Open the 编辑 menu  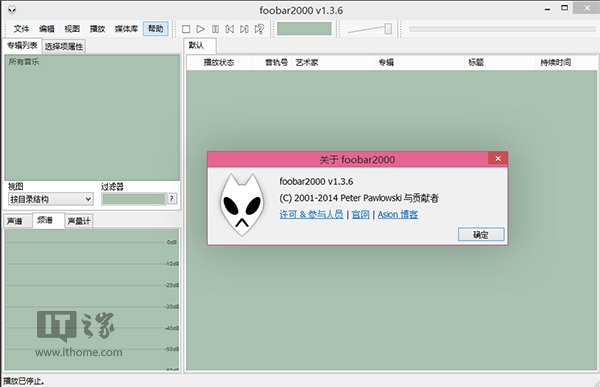(47, 29)
